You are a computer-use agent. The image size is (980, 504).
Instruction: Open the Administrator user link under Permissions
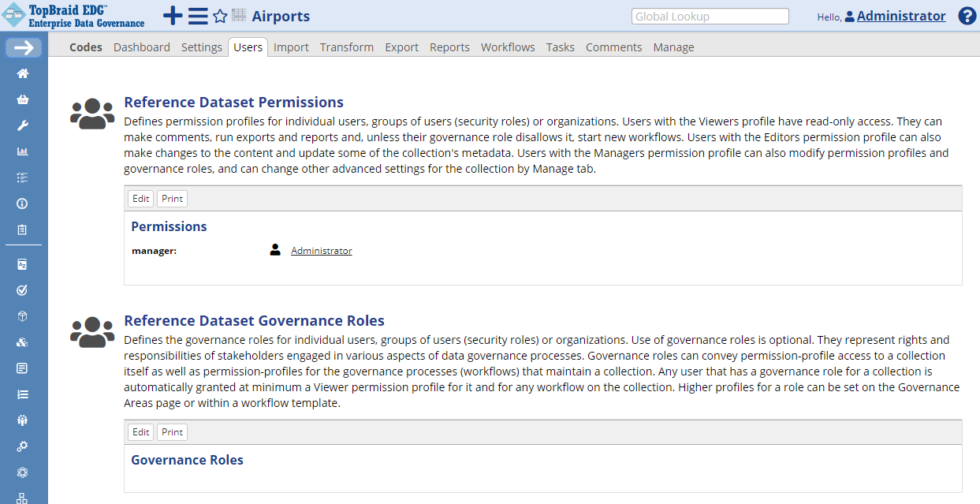click(321, 250)
